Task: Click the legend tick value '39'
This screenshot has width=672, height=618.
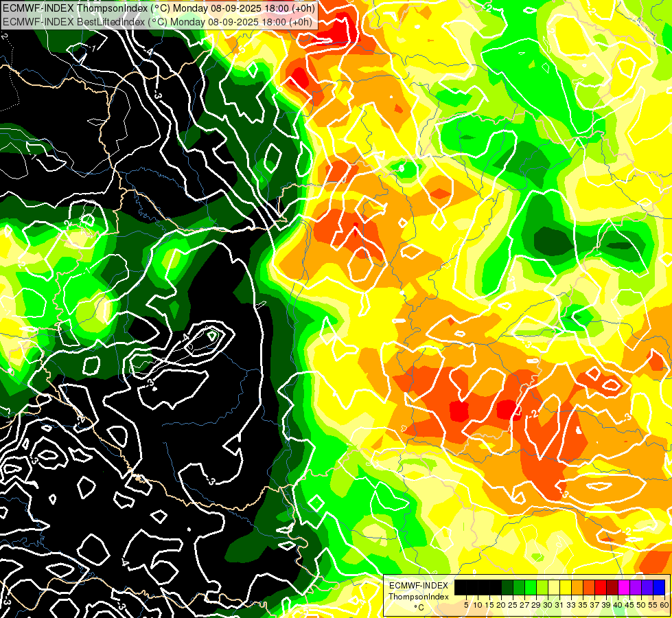Action: (x=606, y=605)
